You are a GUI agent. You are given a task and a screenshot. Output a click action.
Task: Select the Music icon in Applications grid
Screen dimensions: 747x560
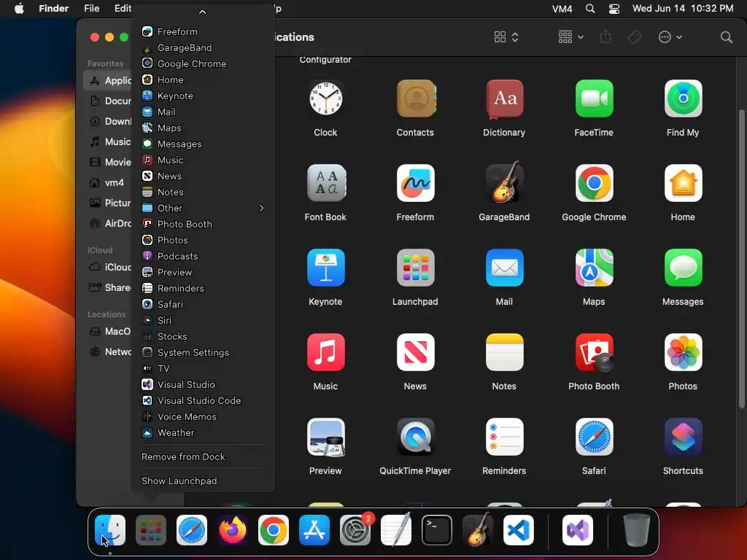pos(326,352)
